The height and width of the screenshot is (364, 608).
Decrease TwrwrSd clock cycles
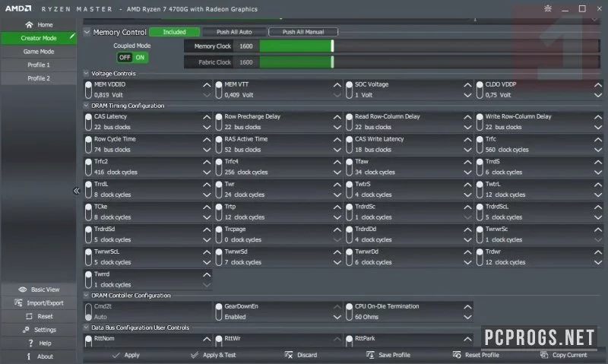tap(337, 263)
